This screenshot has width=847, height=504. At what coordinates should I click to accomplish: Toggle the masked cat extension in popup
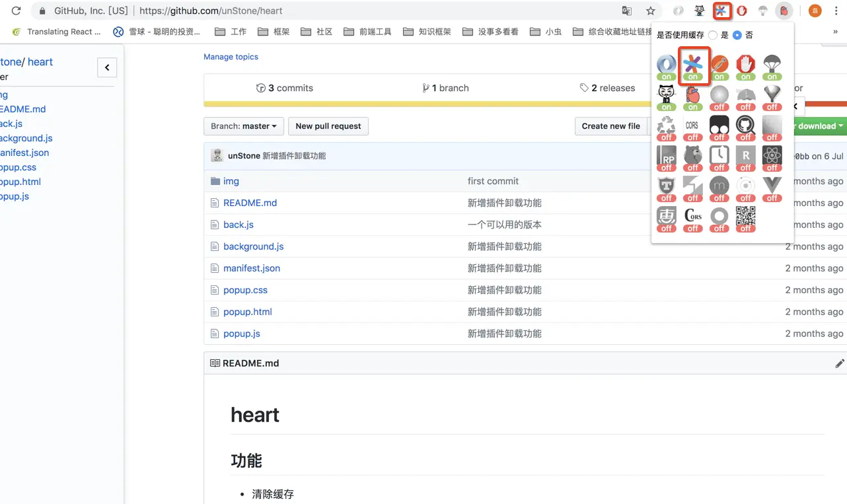tap(666, 97)
